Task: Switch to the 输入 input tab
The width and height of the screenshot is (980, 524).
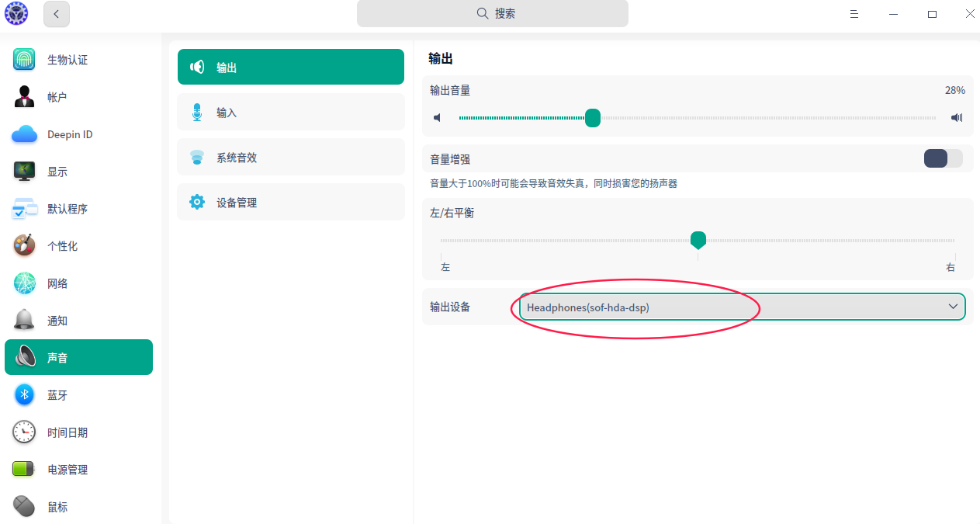Action: click(x=291, y=113)
